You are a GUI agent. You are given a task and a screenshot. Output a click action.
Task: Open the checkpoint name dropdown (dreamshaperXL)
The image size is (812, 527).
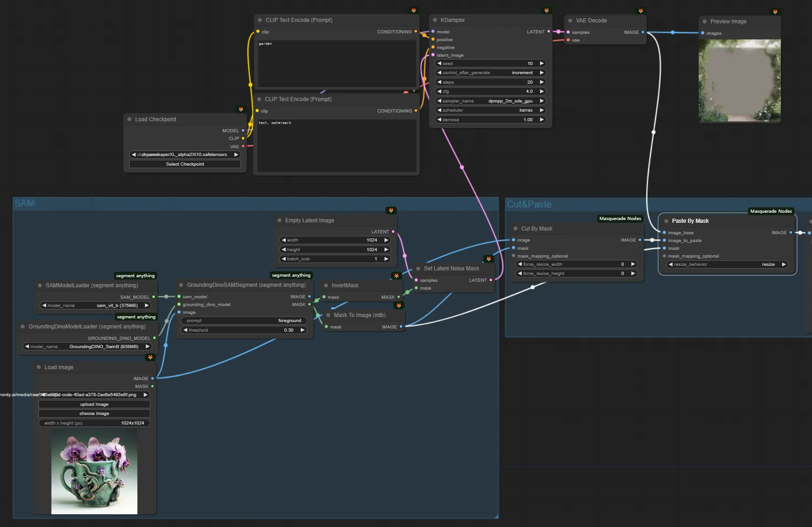[x=185, y=155]
